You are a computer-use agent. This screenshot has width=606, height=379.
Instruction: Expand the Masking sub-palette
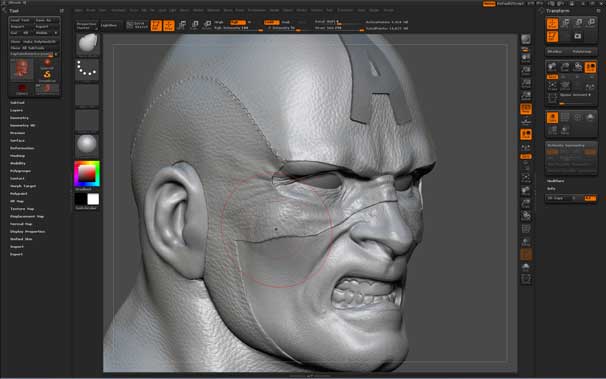[x=17, y=156]
